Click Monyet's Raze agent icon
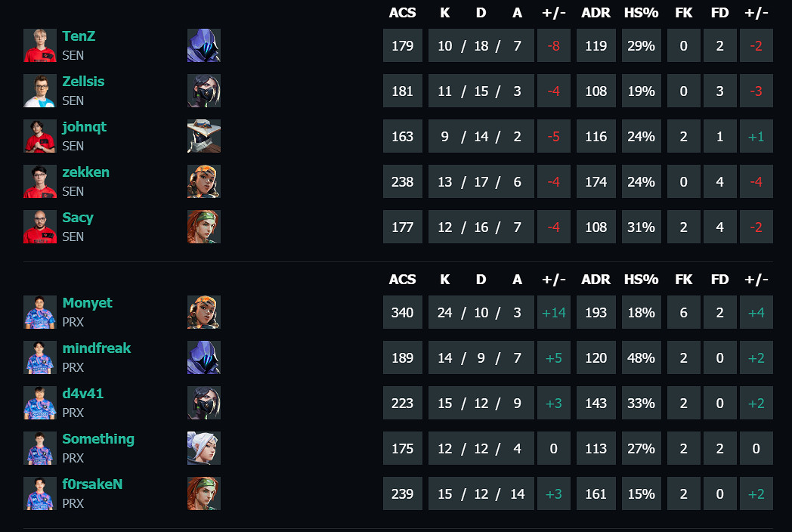This screenshot has height=532, width=792. coord(203,312)
